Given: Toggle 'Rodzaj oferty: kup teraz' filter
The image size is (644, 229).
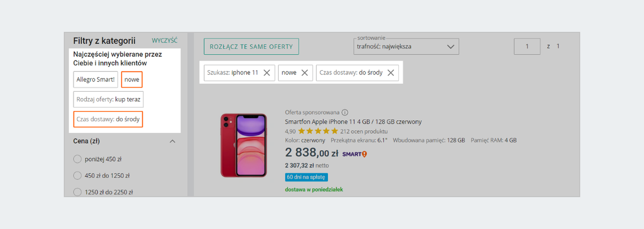Looking at the screenshot, I should click(108, 100).
